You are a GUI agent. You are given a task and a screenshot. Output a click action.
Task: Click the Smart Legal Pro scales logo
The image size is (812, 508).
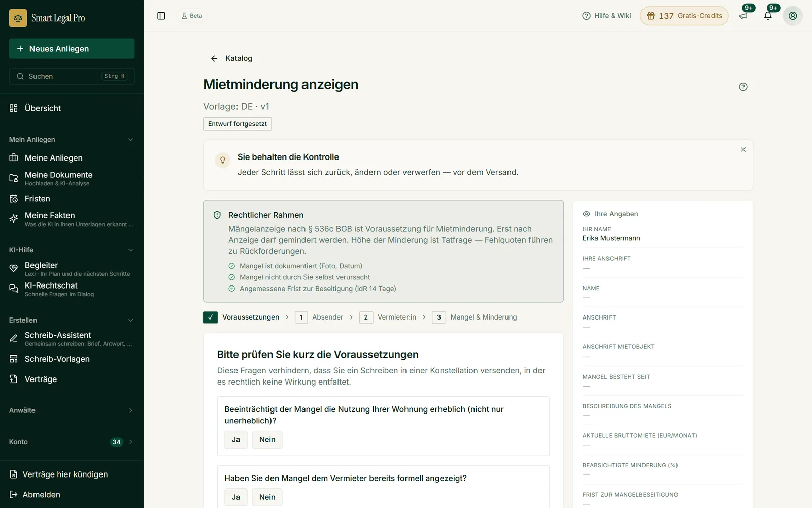(18, 18)
